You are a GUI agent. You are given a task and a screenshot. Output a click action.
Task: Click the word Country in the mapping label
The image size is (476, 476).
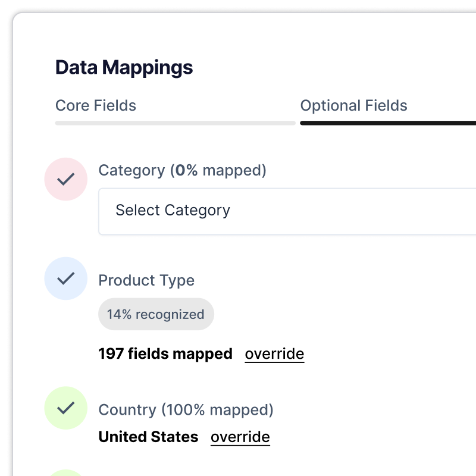tap(127, 410)
